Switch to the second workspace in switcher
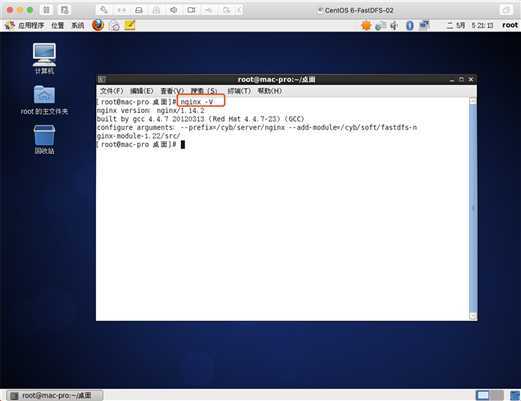This screenshot has height=401, width=521. pyautogui.click(x=497, y=395)
